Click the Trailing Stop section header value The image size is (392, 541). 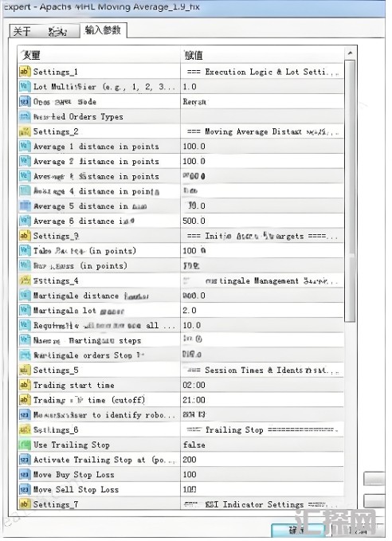(262, 429)
